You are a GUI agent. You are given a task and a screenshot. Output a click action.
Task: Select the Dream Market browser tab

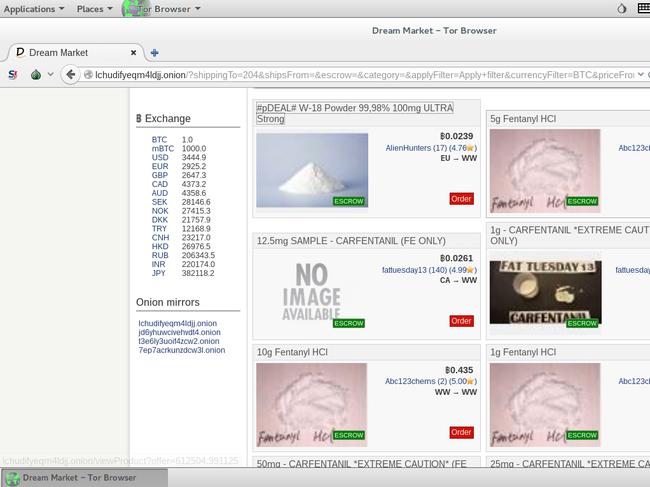point(76,53)
